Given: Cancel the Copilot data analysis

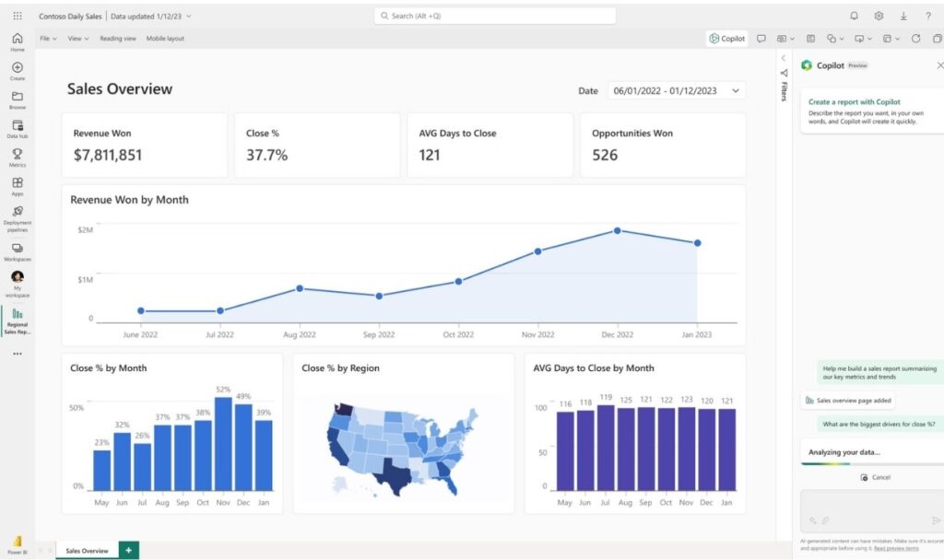Looking at the screenshot, I should [876, 477].
